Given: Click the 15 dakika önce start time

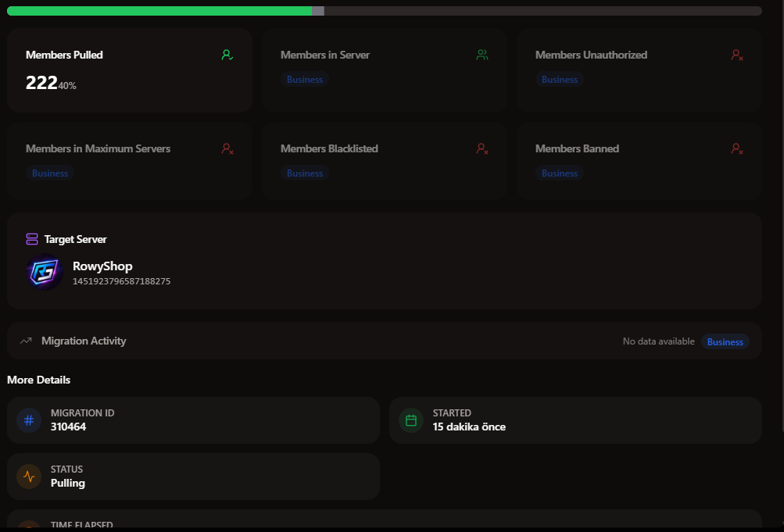Looking at the screenshot, I should (469, 427).
